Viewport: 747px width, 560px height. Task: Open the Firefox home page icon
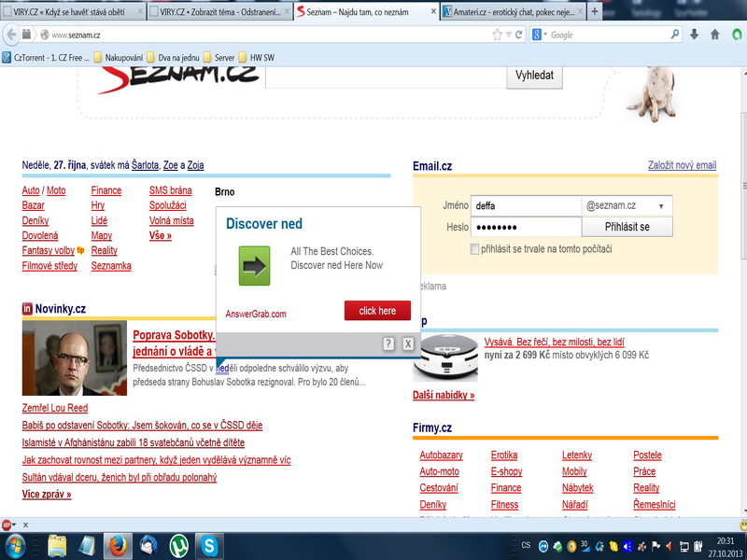pos(715,35)
